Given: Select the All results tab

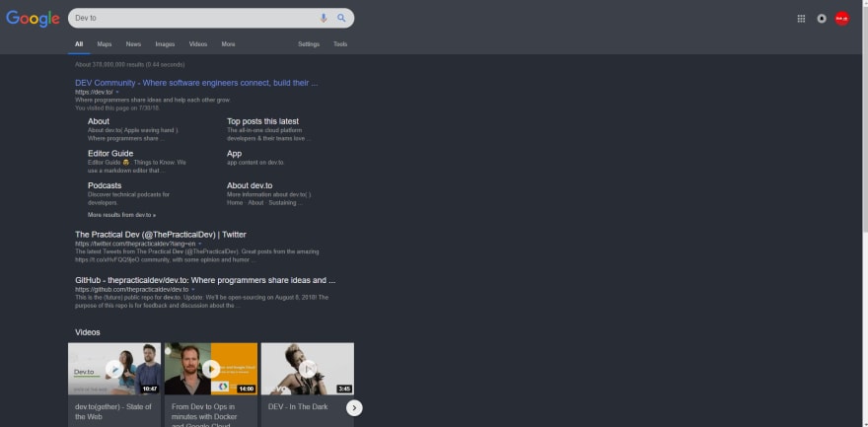Looking at the screenshot, I should pyautogui.click(x=79, y=44).
